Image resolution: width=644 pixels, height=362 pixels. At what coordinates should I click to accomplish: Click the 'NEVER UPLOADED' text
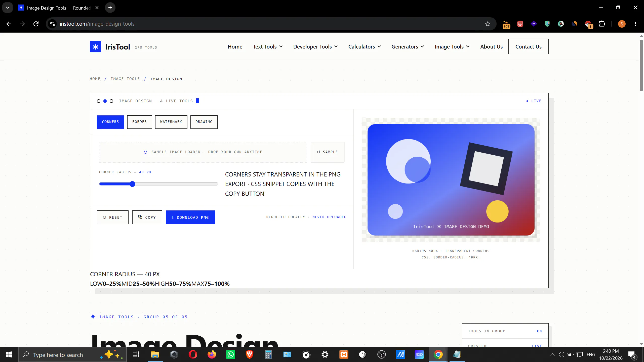329,217
